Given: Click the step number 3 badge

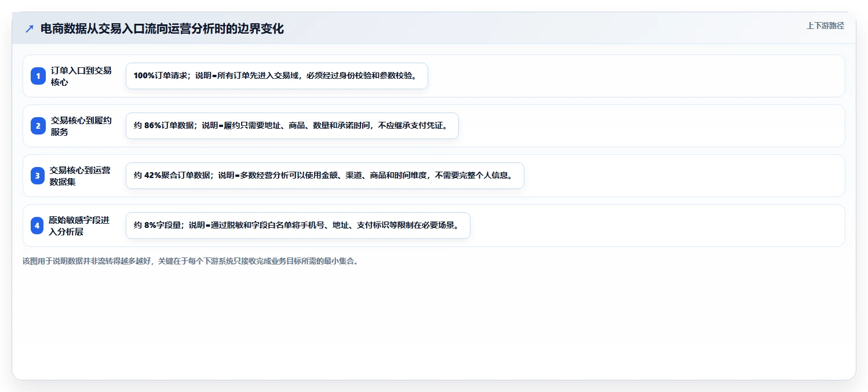Looking at the screenshot, I should (38, 176).
